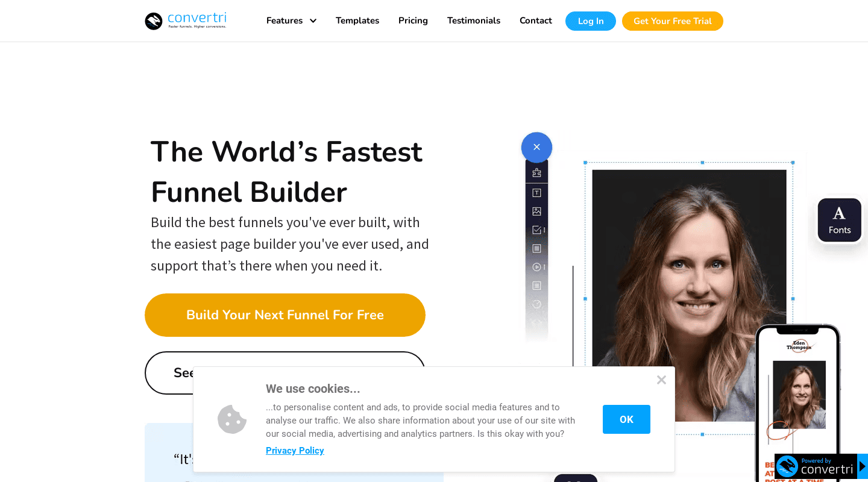Click the Convertri logo in header

click(x=186, y=20)
